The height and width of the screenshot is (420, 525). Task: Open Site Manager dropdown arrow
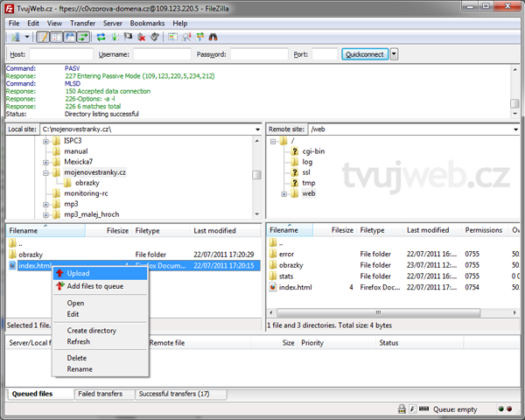pos(27,37)
